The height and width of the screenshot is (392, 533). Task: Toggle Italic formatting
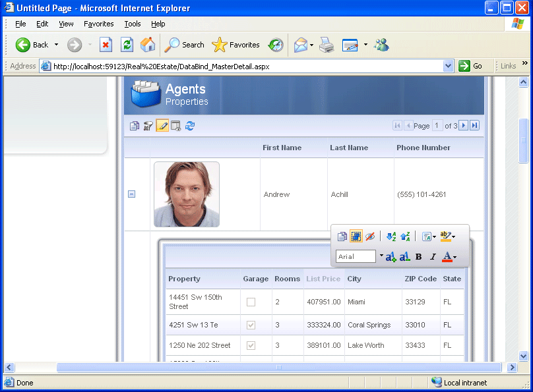(x=433, y=257)
